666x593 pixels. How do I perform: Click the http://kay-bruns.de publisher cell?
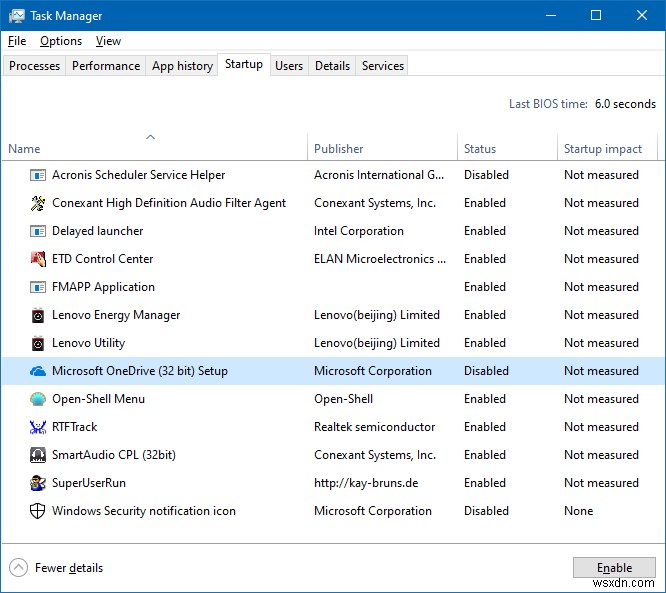pos(366,483)
